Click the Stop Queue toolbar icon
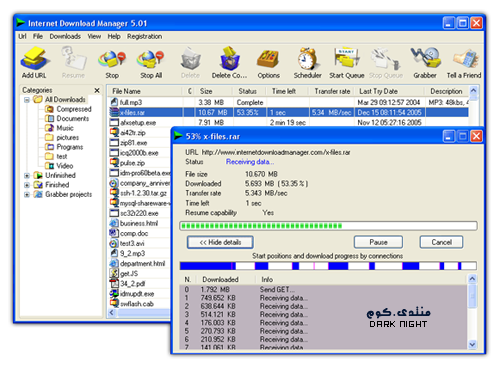 click(x=386, y=59)
